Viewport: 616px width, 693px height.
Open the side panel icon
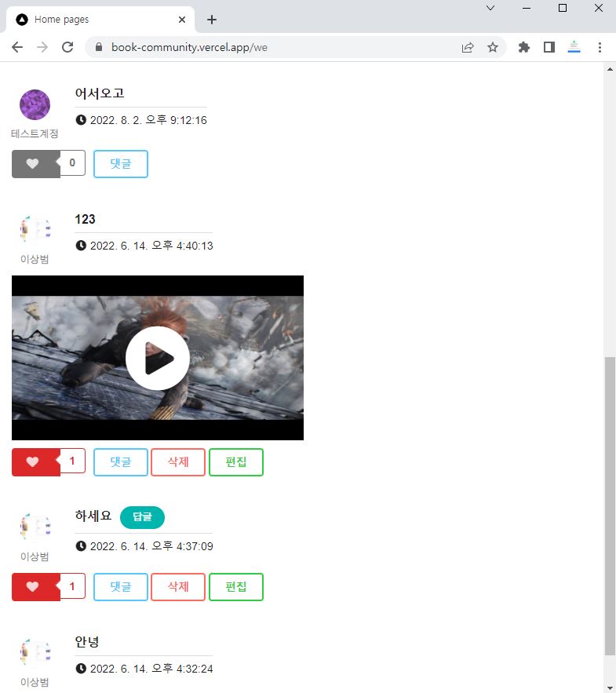[549, 47]
